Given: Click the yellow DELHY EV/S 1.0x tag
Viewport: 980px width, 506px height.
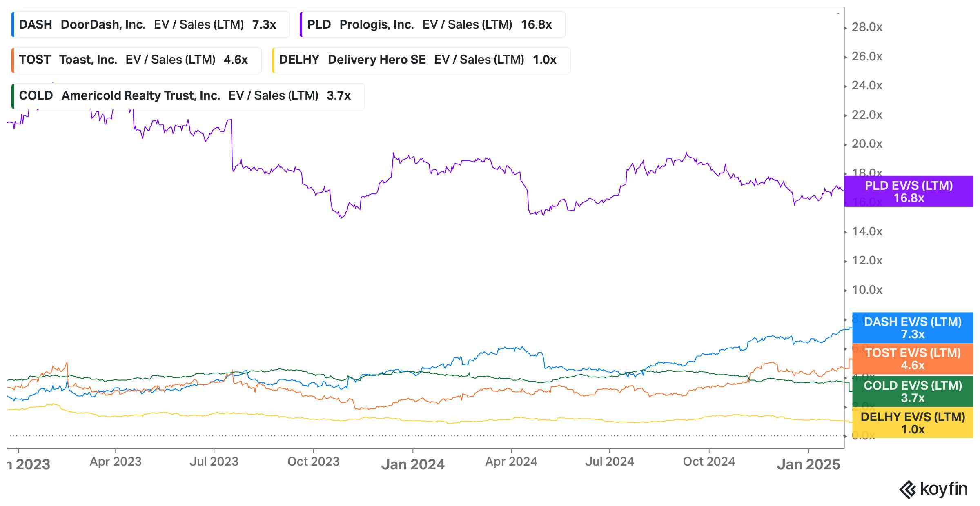Looking at the screenshot, I should point(913,423).
